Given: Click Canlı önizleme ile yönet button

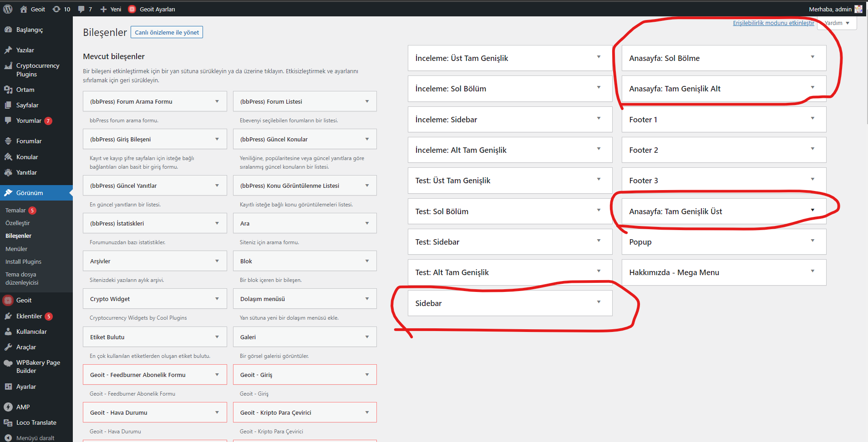Looking at the screenshot, I should (x=167, y=32).
